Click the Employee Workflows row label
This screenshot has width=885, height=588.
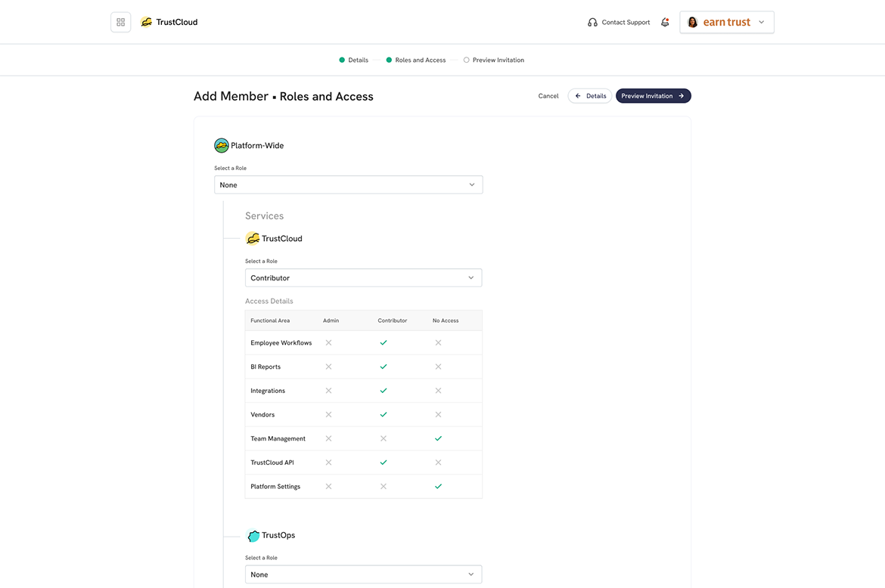[281, 343]
